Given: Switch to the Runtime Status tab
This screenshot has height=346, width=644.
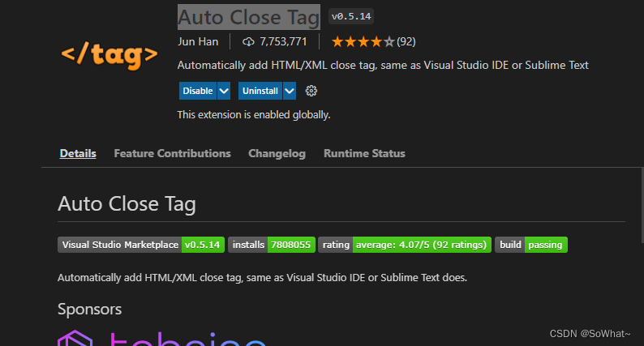Looking at the screenshot, I should click(364, 153).
